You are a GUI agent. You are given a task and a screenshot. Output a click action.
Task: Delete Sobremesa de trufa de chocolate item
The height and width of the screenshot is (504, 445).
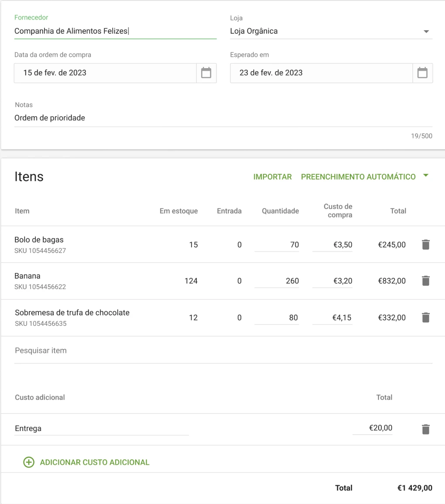coord(426,318)
